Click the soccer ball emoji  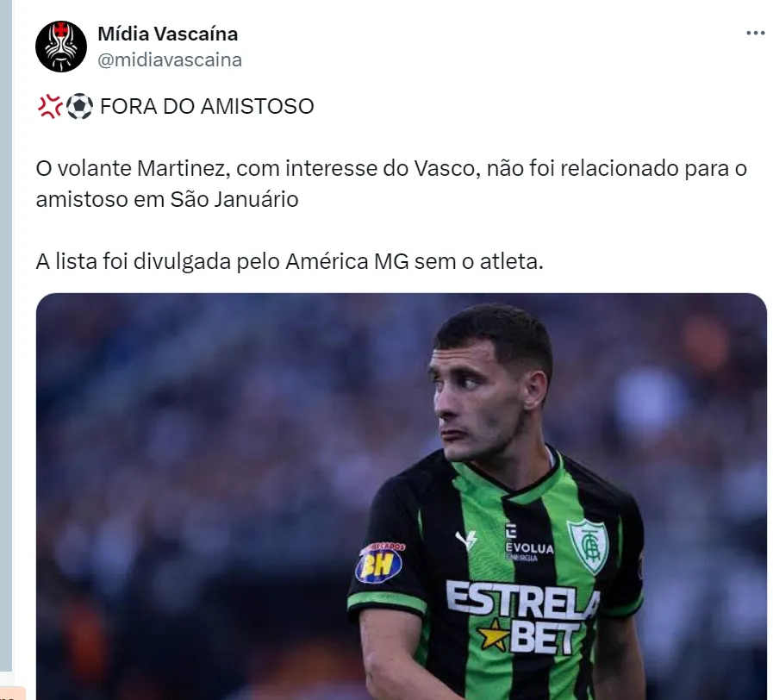click(x=79, y=107)
